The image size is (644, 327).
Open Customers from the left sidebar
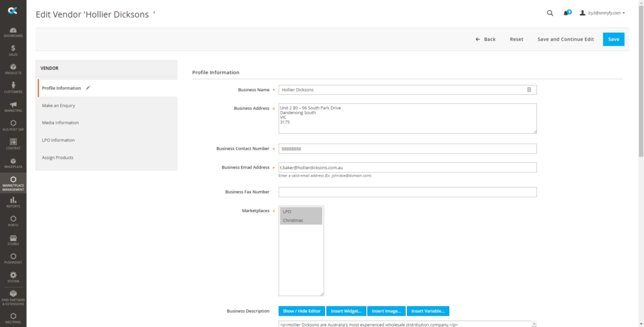coord(13,88)
